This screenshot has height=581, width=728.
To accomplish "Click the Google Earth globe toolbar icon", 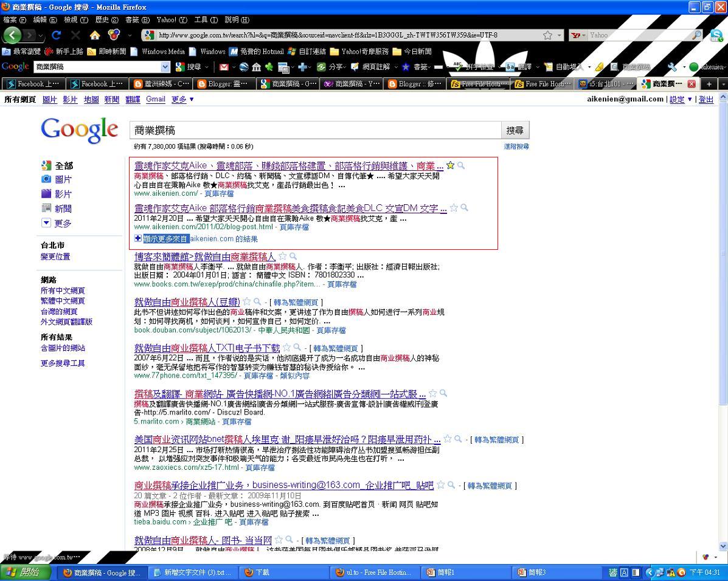I will [244, 67].
